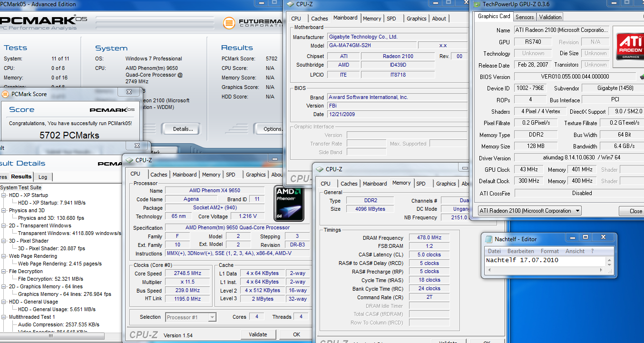Image resolution: width=644 pixels, height=343 pixels.
Task: Click the ATI Radeon logo in GPU-Z
Action: pyautogui.click(x=629, y=46)
